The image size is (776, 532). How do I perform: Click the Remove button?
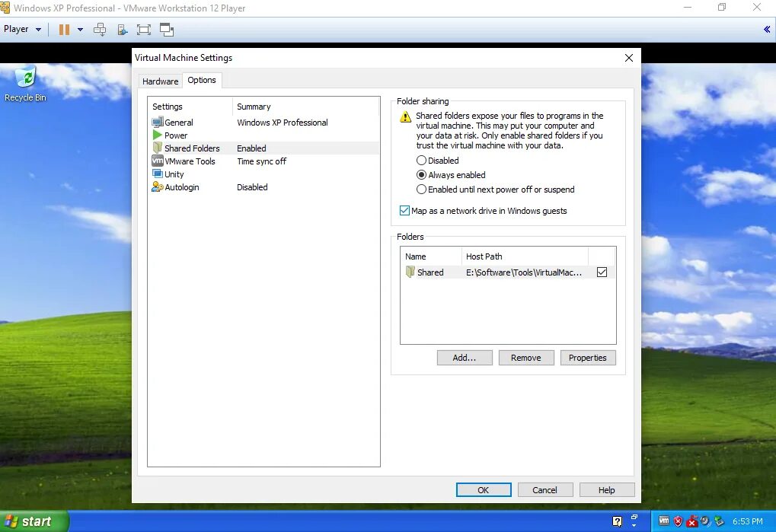(x=526, y=358)
